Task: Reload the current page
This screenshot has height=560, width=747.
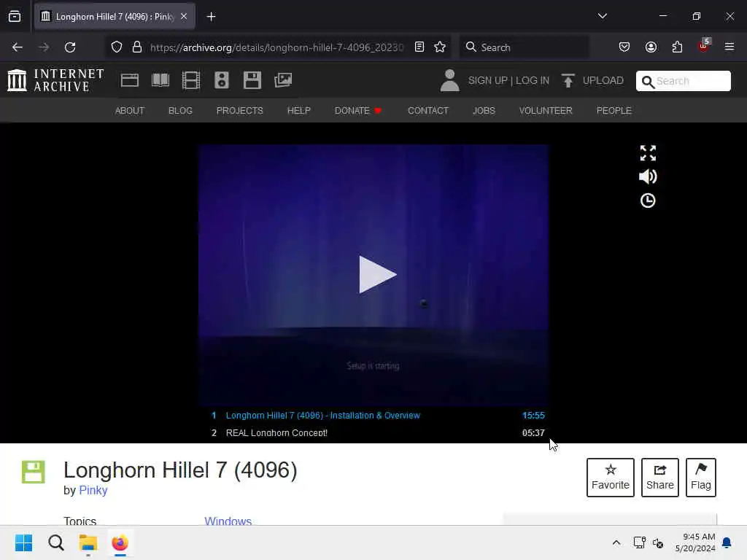Action: coord(70,47)
